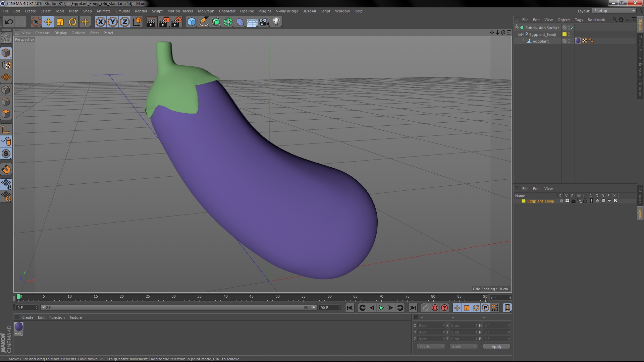Click Render View clapperboard icon
The image size is (644, 362).
pyautogui.click(x=152, y=22)
